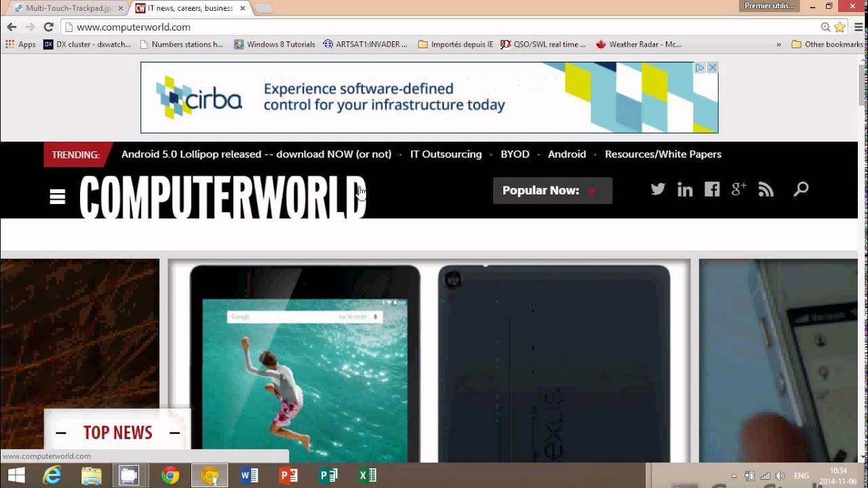
Task: Open Computerworld's Facebook page
Action: 712,189
